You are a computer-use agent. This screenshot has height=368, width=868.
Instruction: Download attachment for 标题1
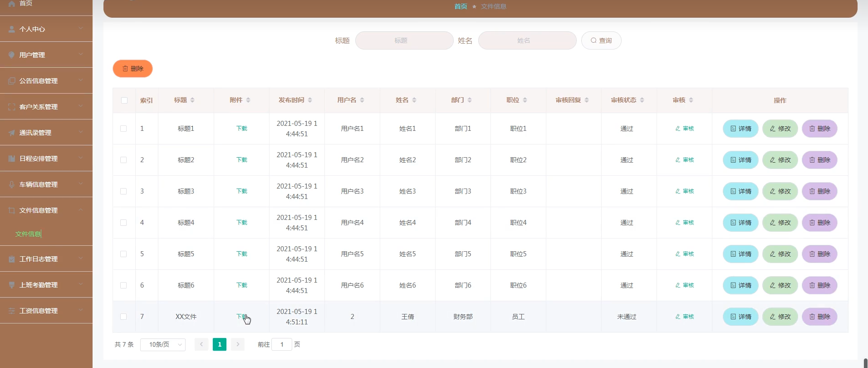click(242, 129)
